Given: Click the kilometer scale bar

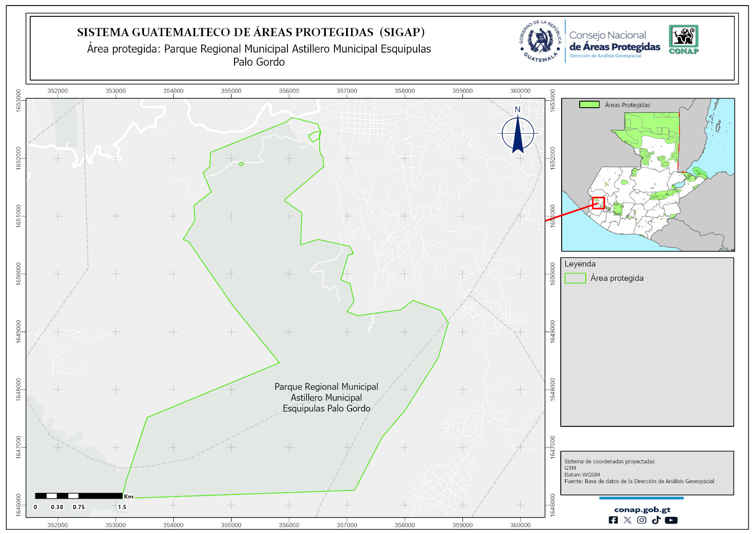Looking at the screenshot, I should [x=79, y=496].
